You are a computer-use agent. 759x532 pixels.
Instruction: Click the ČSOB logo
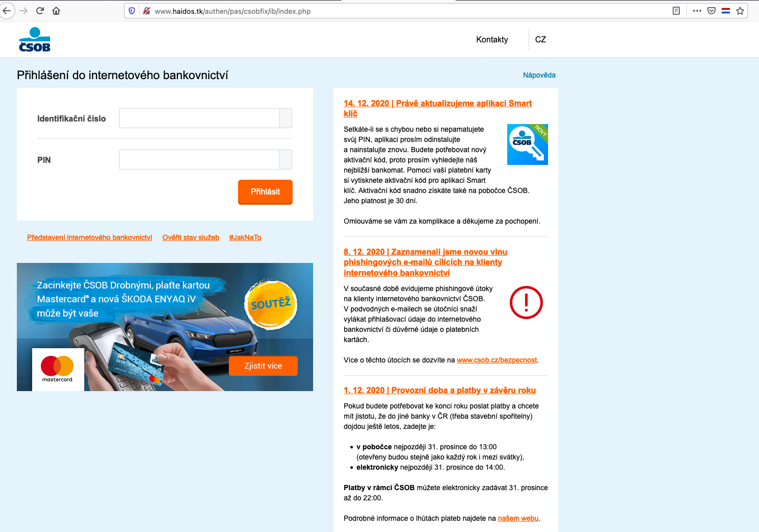pos(35,40)
